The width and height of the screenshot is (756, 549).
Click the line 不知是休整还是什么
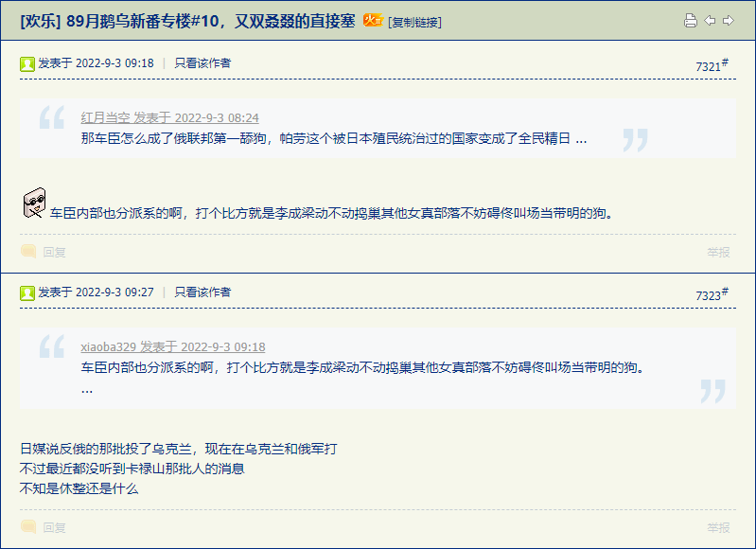(x=79, y=488)
